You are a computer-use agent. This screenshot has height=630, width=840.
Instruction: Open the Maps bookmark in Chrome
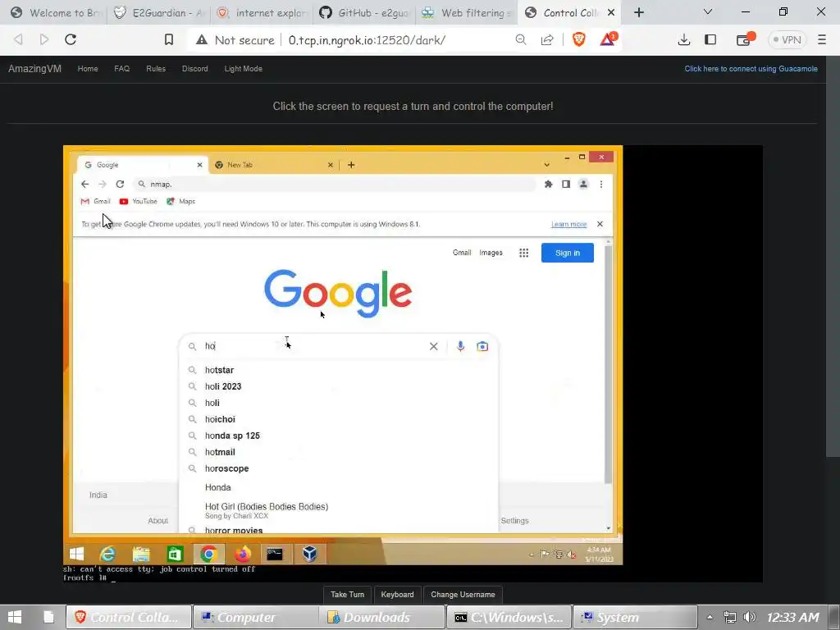pos(181,202)
